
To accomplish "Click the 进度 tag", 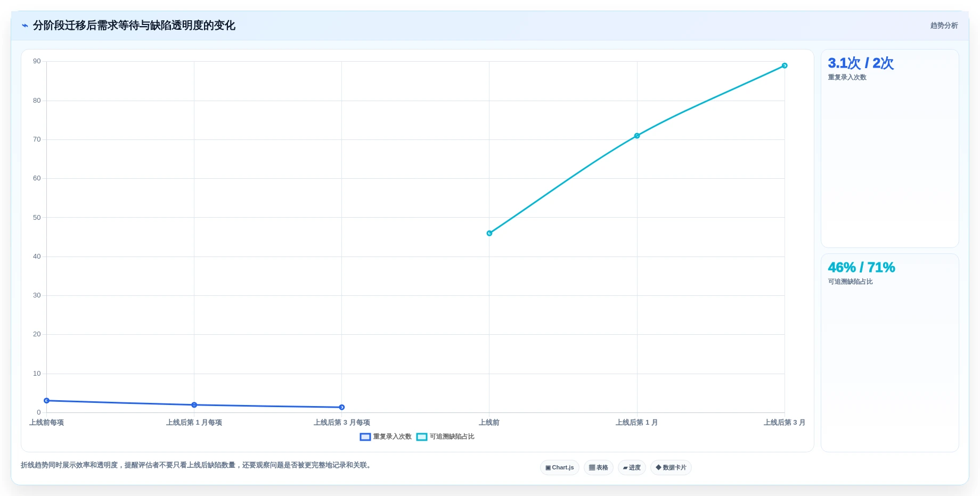I will point(632,468).
